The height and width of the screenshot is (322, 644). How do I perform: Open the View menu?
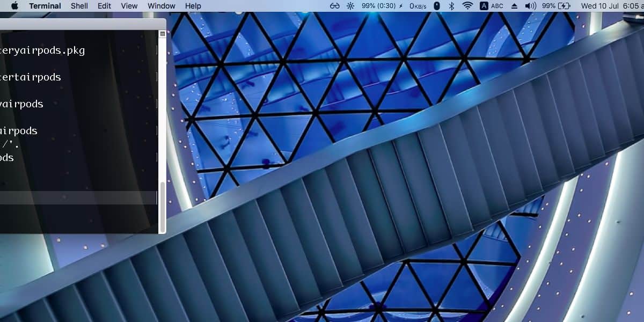point(129,6)
